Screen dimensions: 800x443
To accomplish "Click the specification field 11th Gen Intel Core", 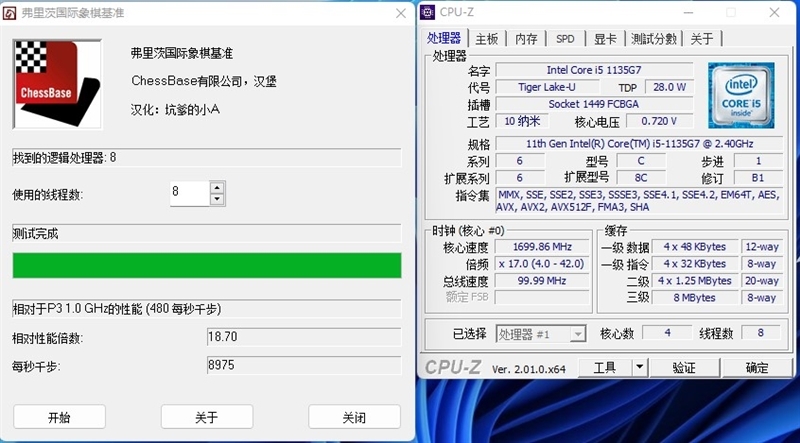I will pyautogui.click(x=639, y=144).
